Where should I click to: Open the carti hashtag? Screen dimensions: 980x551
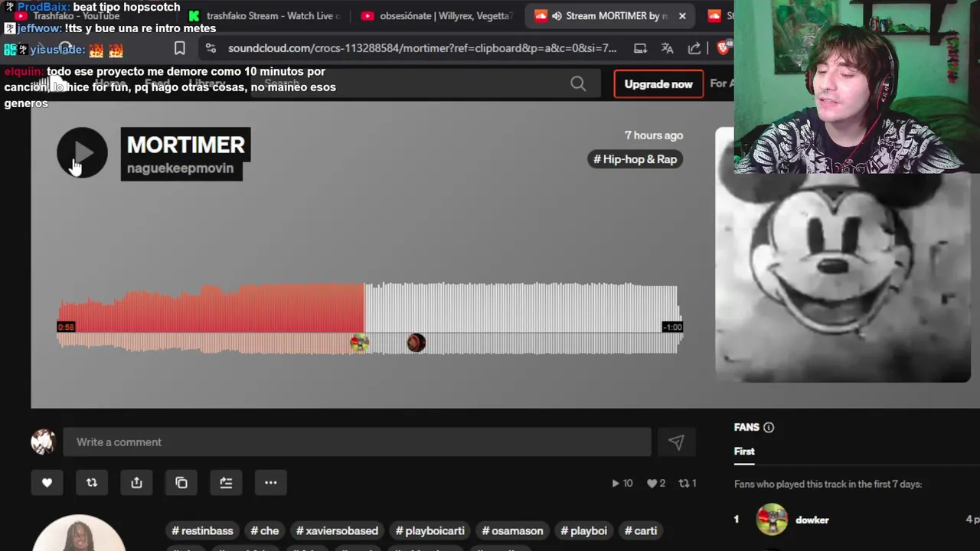(641, 530)
